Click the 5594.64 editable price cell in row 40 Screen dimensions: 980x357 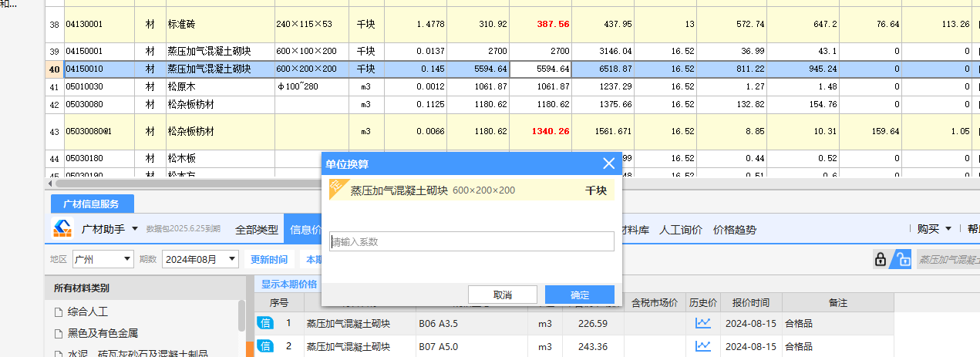coord(541,69)
